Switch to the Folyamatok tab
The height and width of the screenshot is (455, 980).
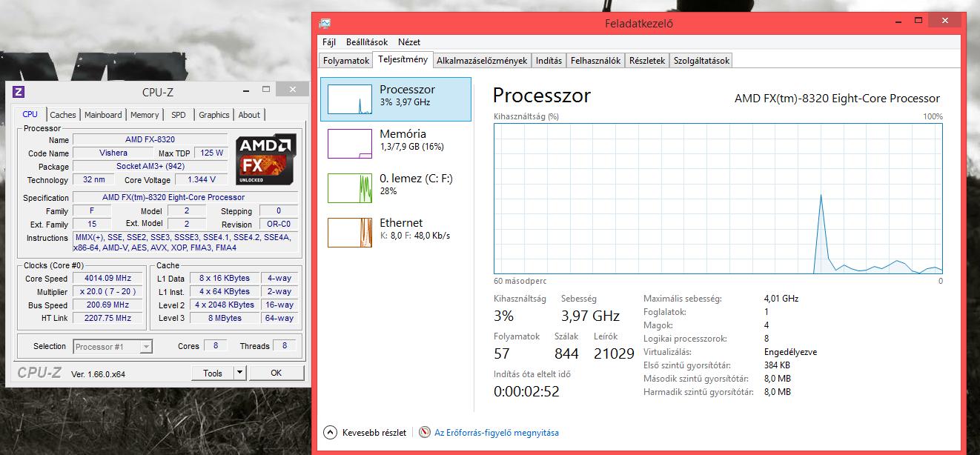pos(346,61)
